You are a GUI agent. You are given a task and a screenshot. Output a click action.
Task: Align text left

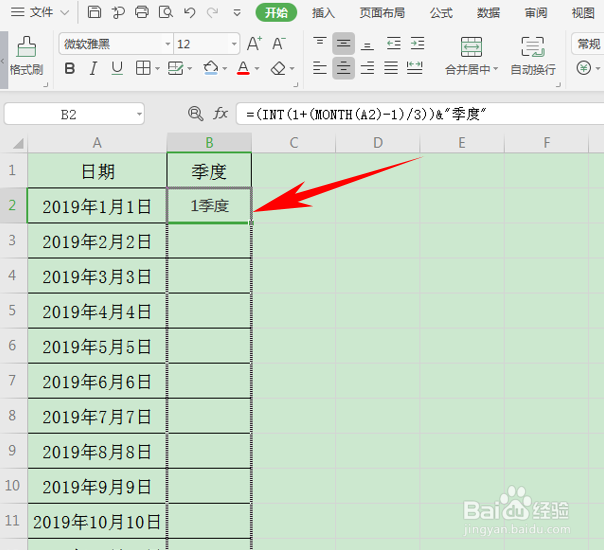tap(320, 68)
